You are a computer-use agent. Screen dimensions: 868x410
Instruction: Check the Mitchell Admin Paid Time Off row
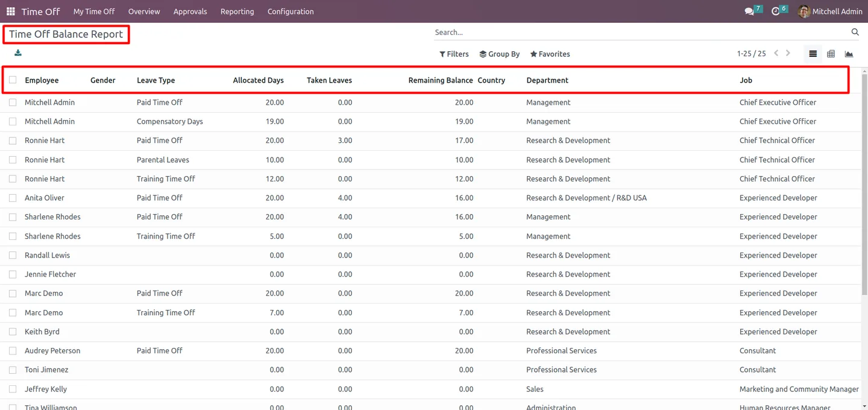coord(13,102)
